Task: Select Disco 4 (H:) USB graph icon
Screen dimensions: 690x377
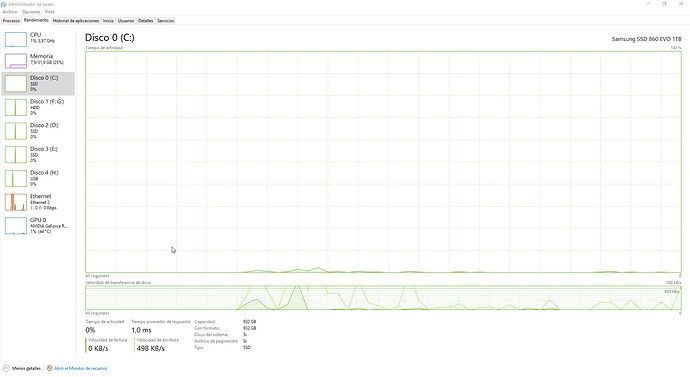Action: click(x=16, y=179)
